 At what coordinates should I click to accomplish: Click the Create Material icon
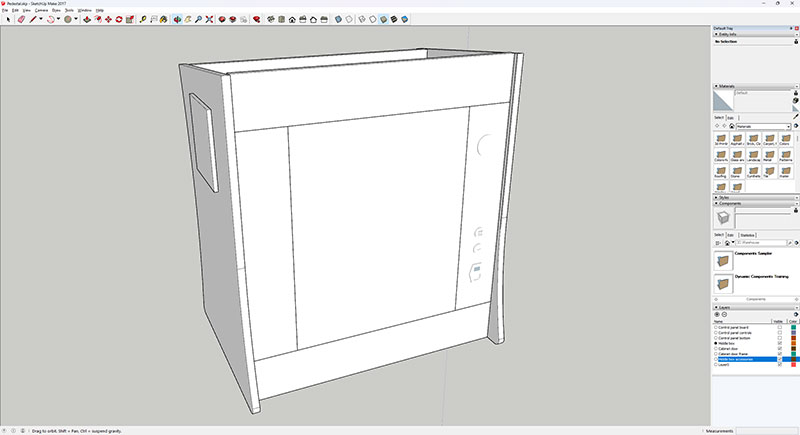(795, 100)
